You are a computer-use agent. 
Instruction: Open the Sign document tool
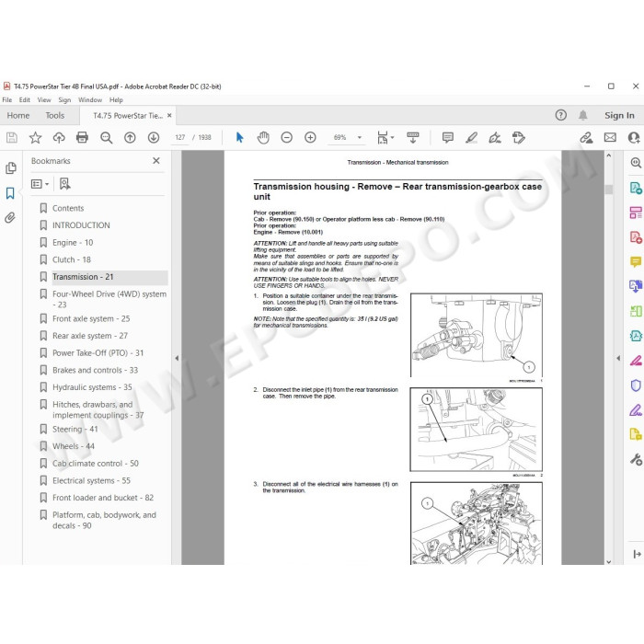point(495,138)
